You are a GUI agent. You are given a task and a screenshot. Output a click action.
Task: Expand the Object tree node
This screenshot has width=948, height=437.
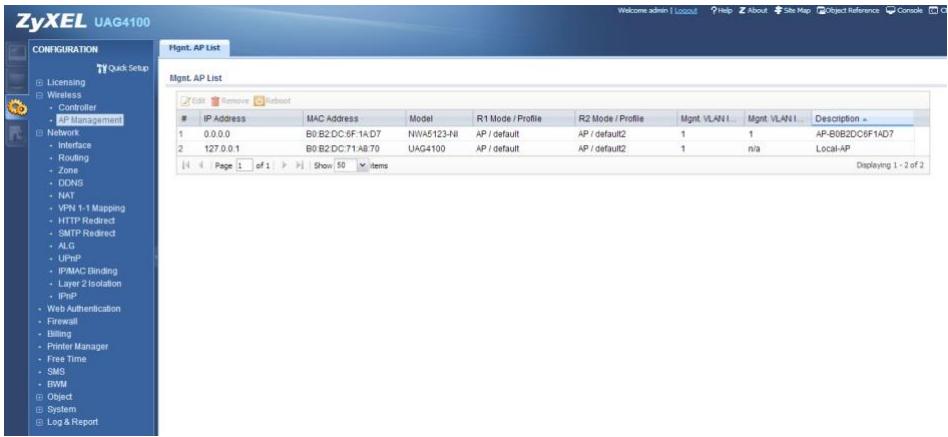click(40, 397)
